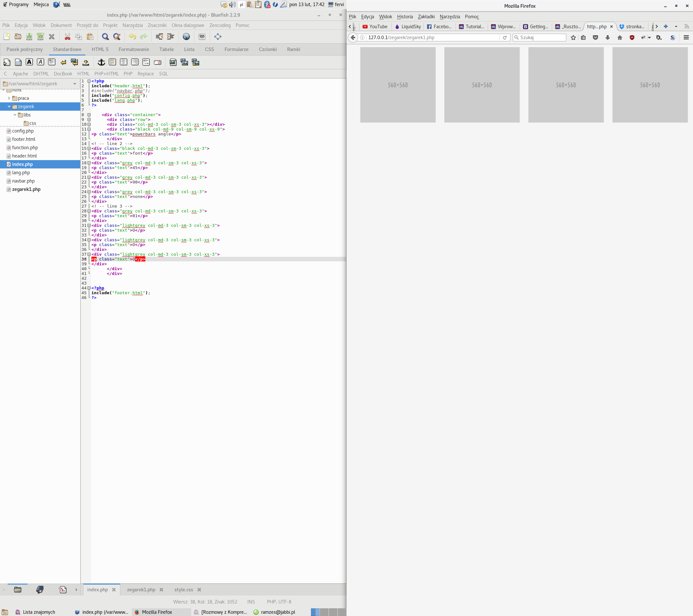This screenshot has height=616, width=693.
Task: Click the HTML comment icon
Action: point(146,62)
